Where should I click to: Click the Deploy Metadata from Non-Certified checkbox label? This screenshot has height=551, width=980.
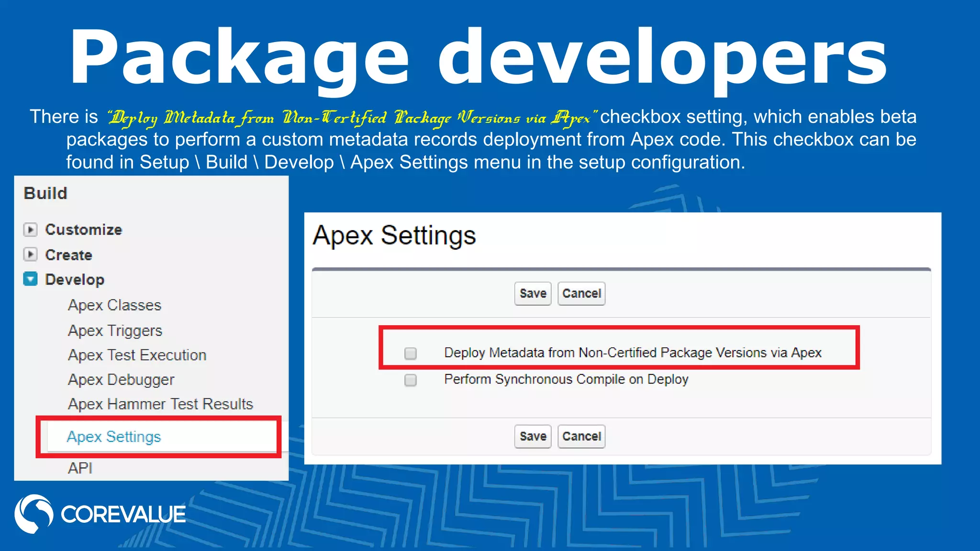click(633, 353)
